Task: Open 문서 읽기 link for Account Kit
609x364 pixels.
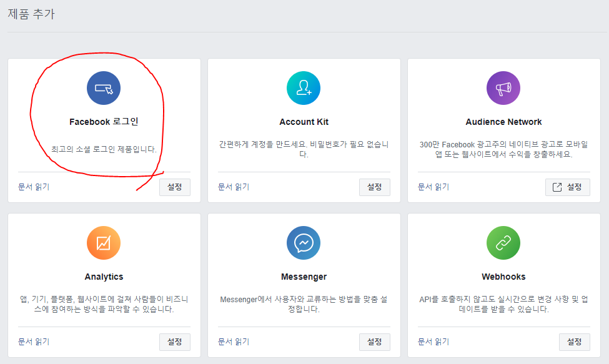Action: coord(234,187)
